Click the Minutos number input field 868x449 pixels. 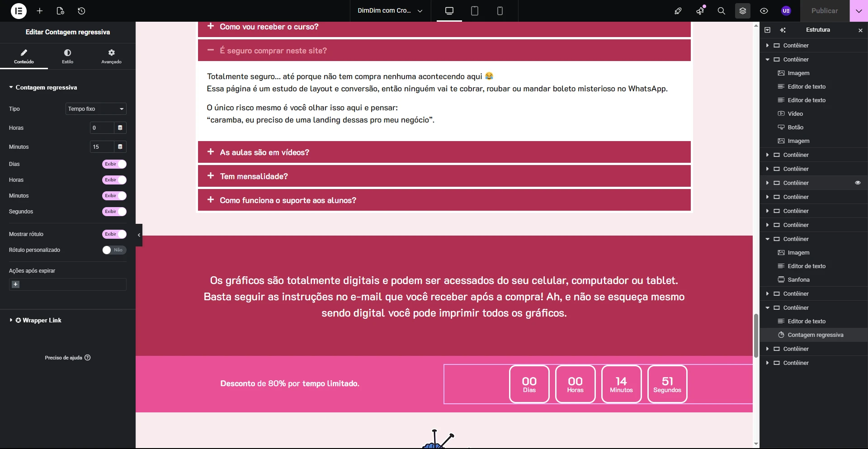click(102, 147)
